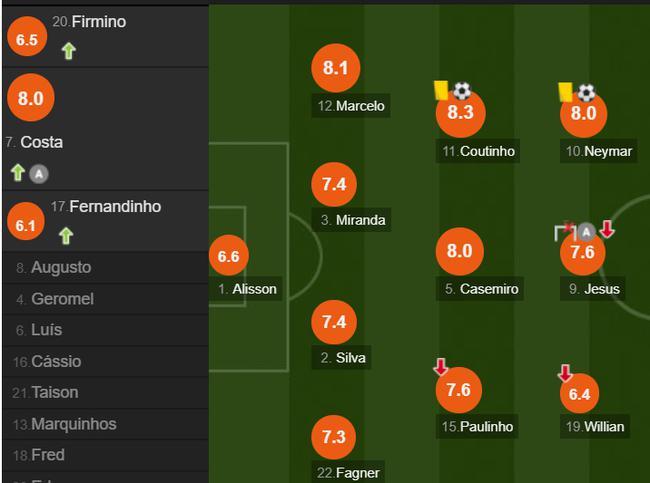This screenshot has width=650, height=483.
Task: Click Willian's red substitution arrow
Action: coord(565,373)
